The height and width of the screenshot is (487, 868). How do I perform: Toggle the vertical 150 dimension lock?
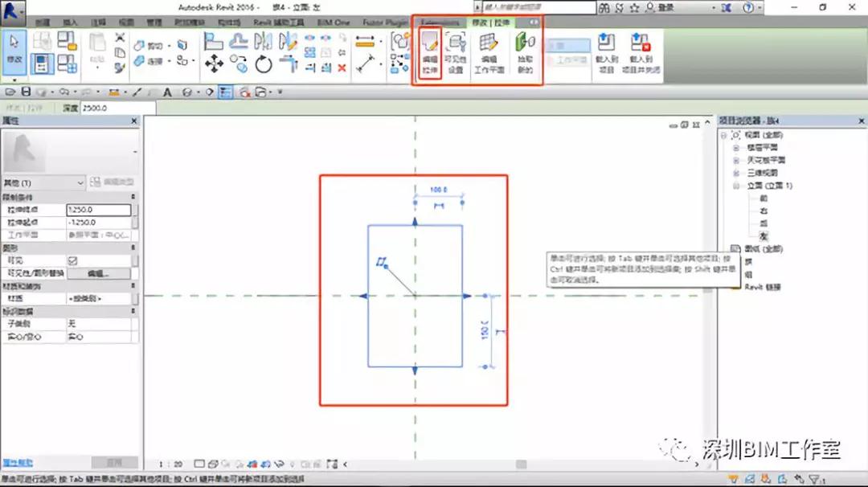point(500,331)
